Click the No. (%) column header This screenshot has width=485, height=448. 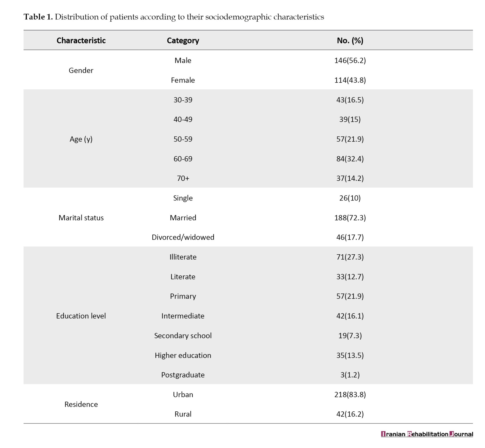[350, 40]
